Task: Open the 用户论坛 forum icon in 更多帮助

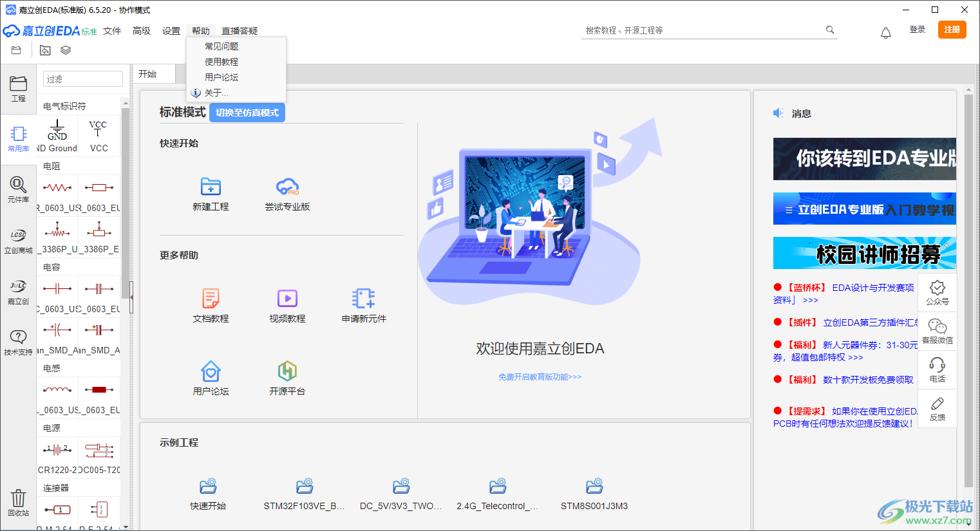Action: tap(211, 378)
